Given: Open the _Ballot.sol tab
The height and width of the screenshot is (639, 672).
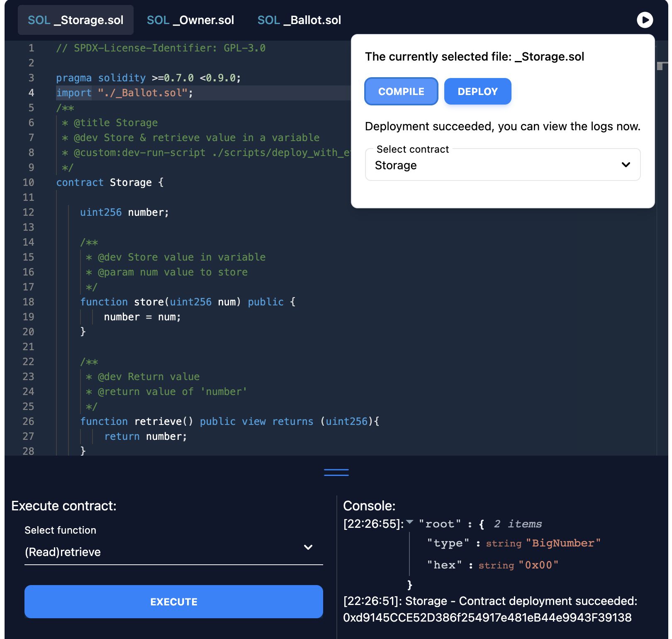Looking at the screenshot, I should (299, 20).
